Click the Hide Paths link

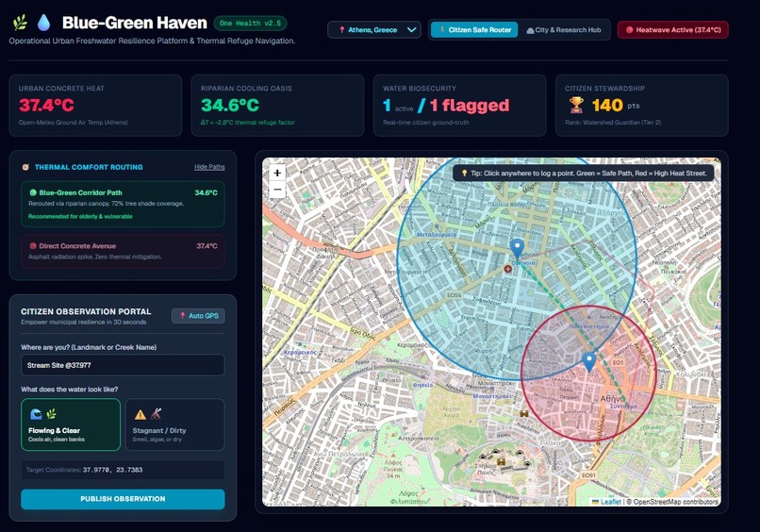pyautogui.click(x=209, y=167)
